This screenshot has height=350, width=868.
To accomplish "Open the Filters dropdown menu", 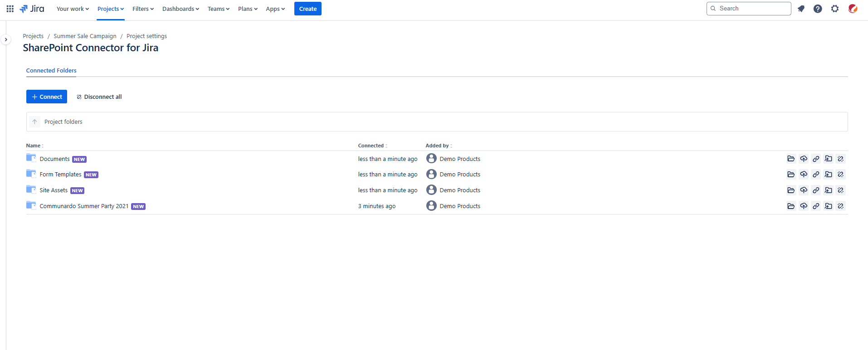I will pyautogui.click(x=143, y=9).
